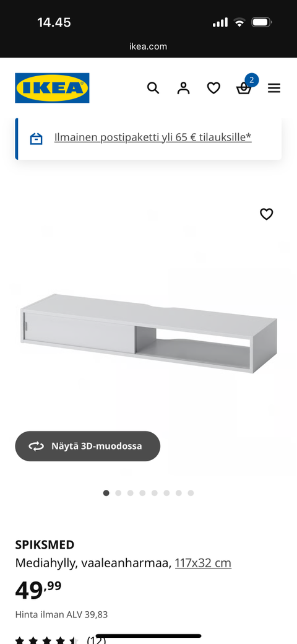The width and height of the screenshot is (297, 644).
Task: Select the fourth image carousel dot
Action: [x=142, y=493]
